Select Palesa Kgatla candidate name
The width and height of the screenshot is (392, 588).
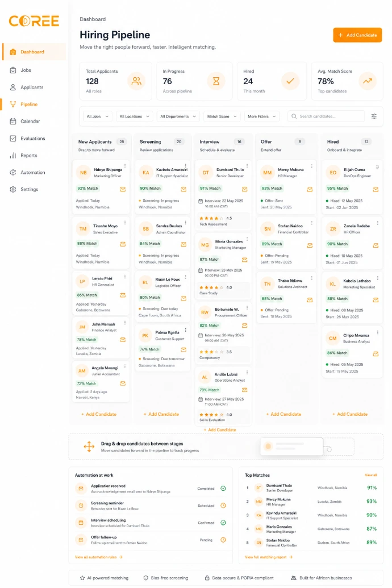tap(167, 332)
